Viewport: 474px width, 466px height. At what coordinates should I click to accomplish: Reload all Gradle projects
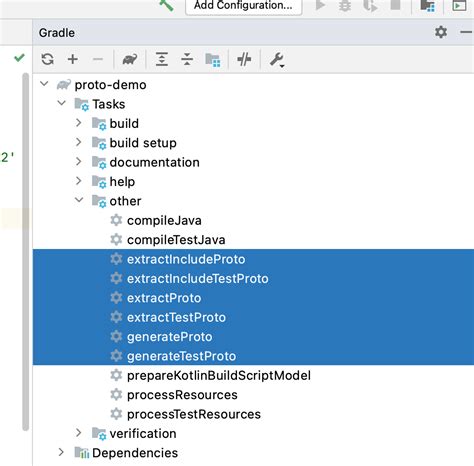48,59
